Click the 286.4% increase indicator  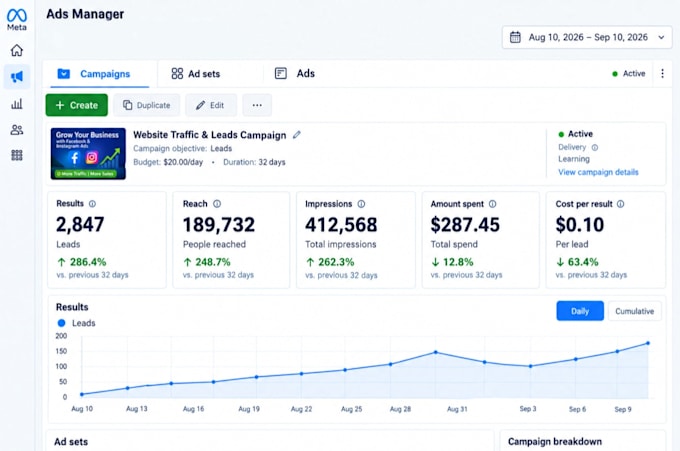tap(82, 262)
